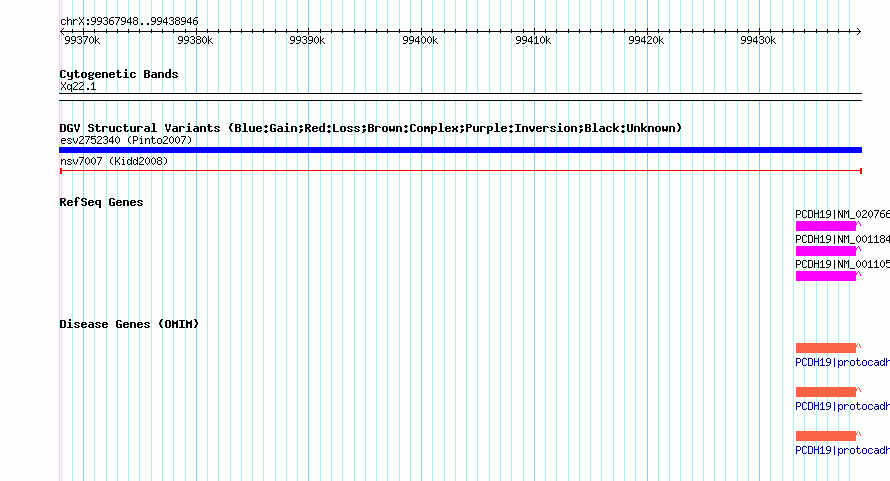Image resolution: width=890 pixels, height=481 pixels.
Task: Click the magenta bar under PCDH19|NM_001105
Action: pos(826,276)
